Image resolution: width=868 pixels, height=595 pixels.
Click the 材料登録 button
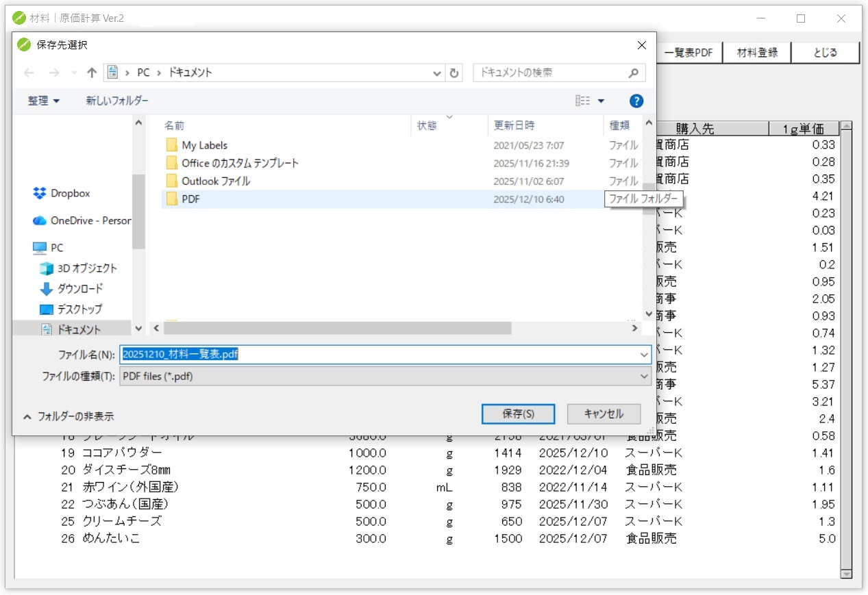point(757,53)
